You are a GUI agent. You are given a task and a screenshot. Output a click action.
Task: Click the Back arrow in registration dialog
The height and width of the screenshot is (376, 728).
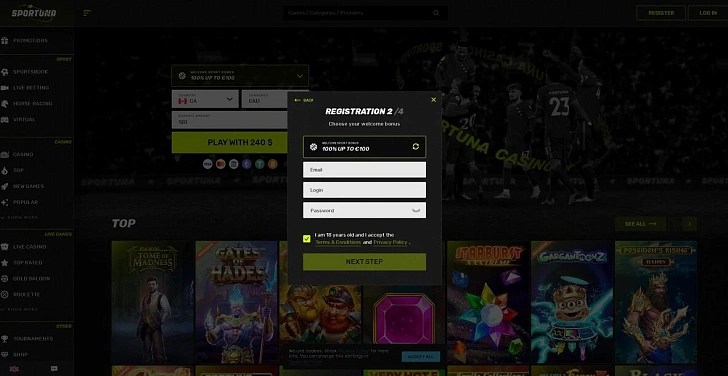click(x=304, y=100)
